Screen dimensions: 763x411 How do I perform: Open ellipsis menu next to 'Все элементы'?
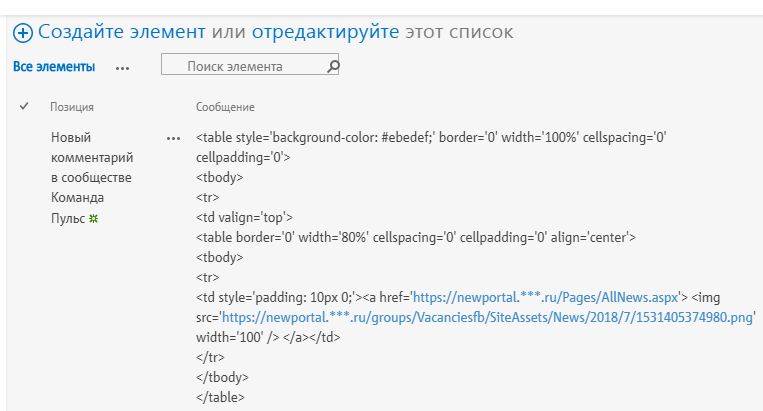coord(122,68)
